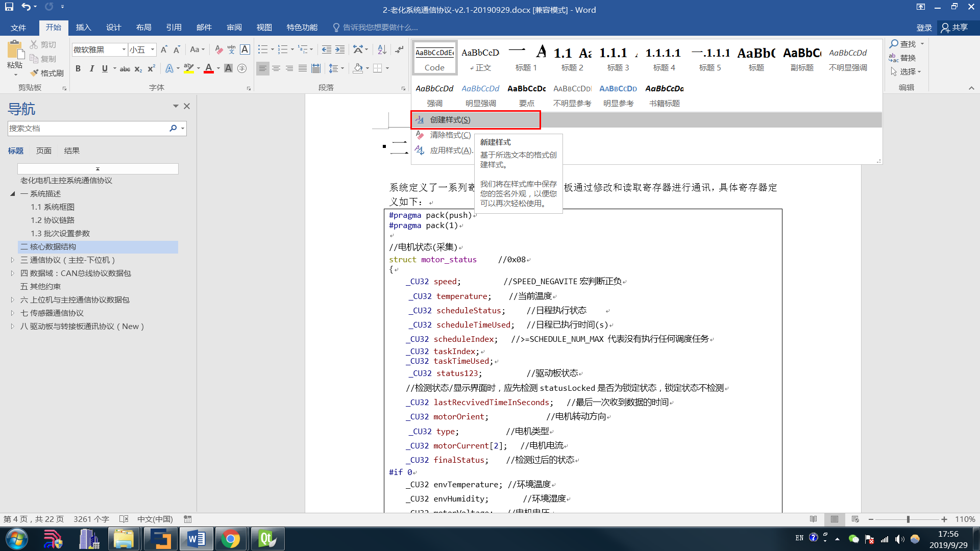Image resolution: width=980 pixels, height=551 pixels.
Task: Click the web layout view icon in the status bar
Action: click(855, 519)
